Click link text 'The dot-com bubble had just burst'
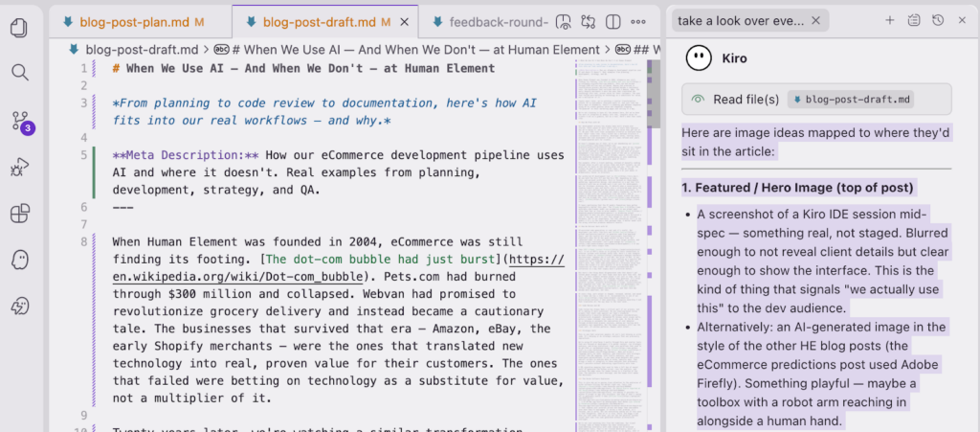 point(382,259)
